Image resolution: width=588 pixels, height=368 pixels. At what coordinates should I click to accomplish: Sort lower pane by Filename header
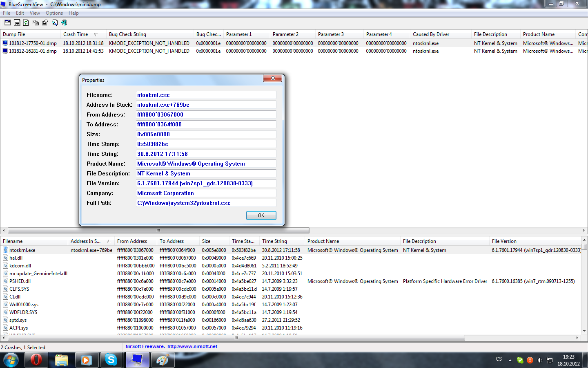[34, 241]
